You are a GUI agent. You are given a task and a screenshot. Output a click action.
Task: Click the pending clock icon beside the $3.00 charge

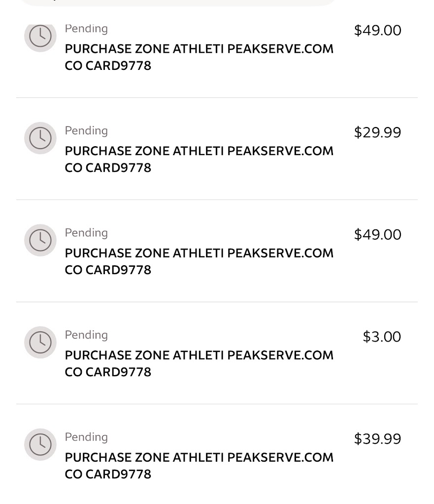pyautogui.click(x=40, y=343)
